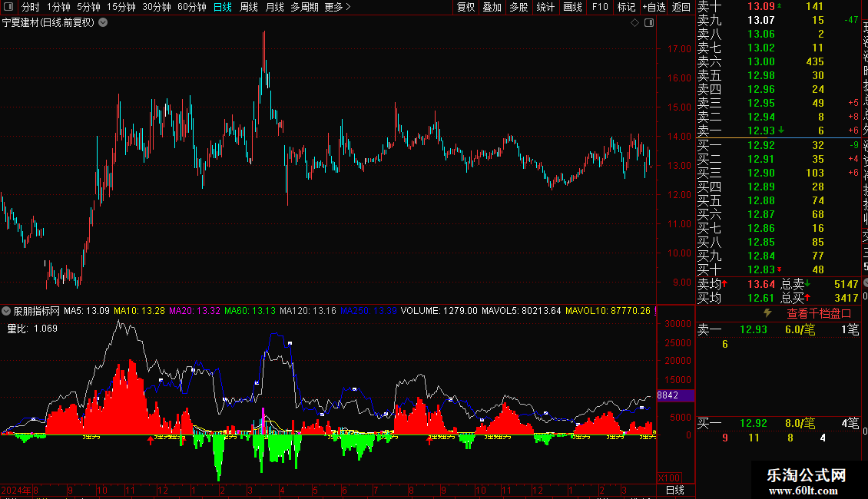
Task: Click the 总买 3417 figure
Action: 846,298
